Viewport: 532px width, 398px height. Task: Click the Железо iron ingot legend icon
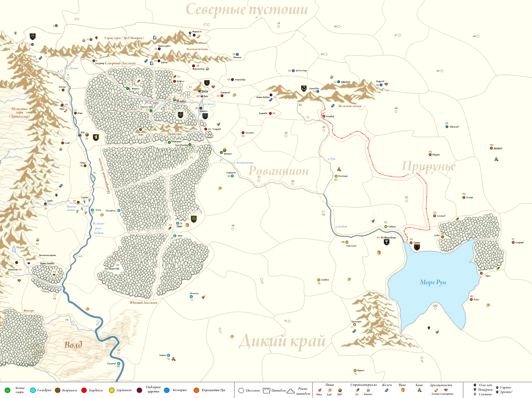coord(387,390)
